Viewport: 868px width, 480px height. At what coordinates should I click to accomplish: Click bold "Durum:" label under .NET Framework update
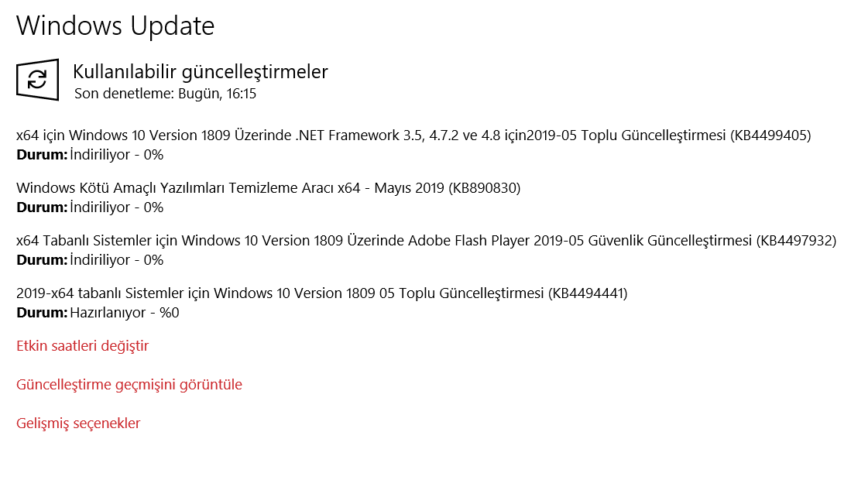(42, 155)
